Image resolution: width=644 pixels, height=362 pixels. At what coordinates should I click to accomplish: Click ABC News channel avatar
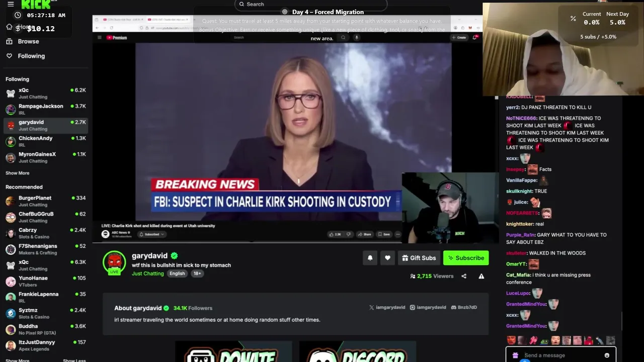pos(105,234)
